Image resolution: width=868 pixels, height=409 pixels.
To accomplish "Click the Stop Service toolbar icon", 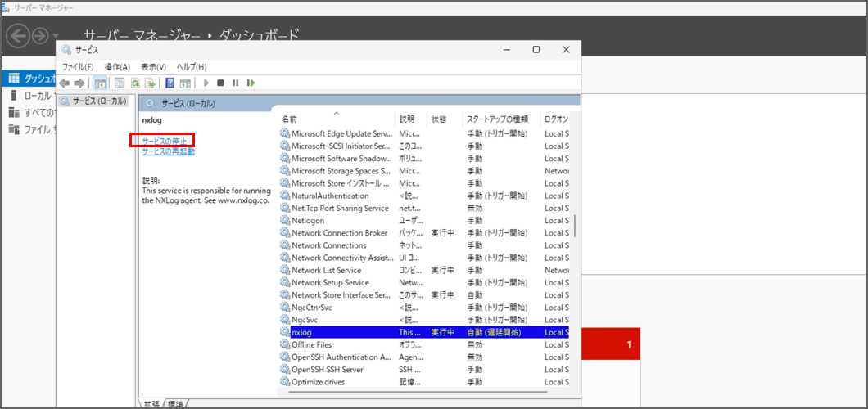I will click(x=220, y=83).
